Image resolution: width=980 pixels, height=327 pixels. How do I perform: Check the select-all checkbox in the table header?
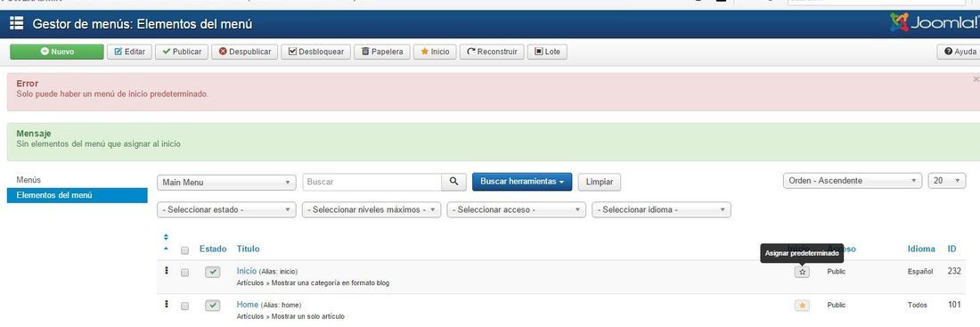(x=184, y=250)
